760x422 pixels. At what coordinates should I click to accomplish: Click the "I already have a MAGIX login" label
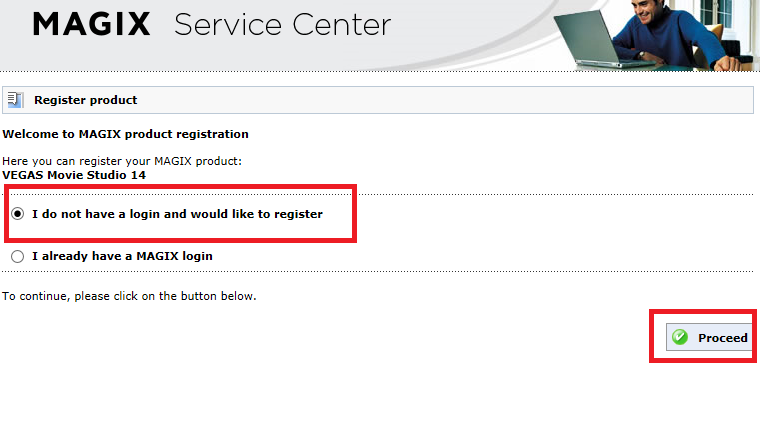coord(122,256)
